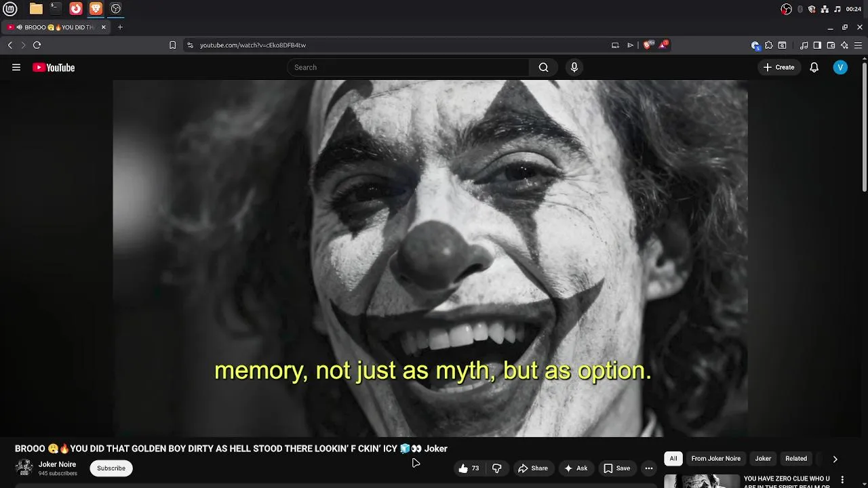The width and height of the screenshot is (868, 488).
Task: Select the Related filter chip
Action: [796, 459]
